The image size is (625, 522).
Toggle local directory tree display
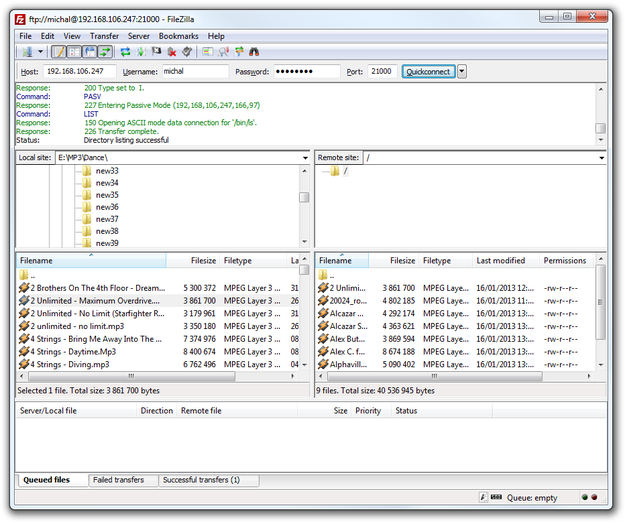pyautogui.click(x=74, y=52)
